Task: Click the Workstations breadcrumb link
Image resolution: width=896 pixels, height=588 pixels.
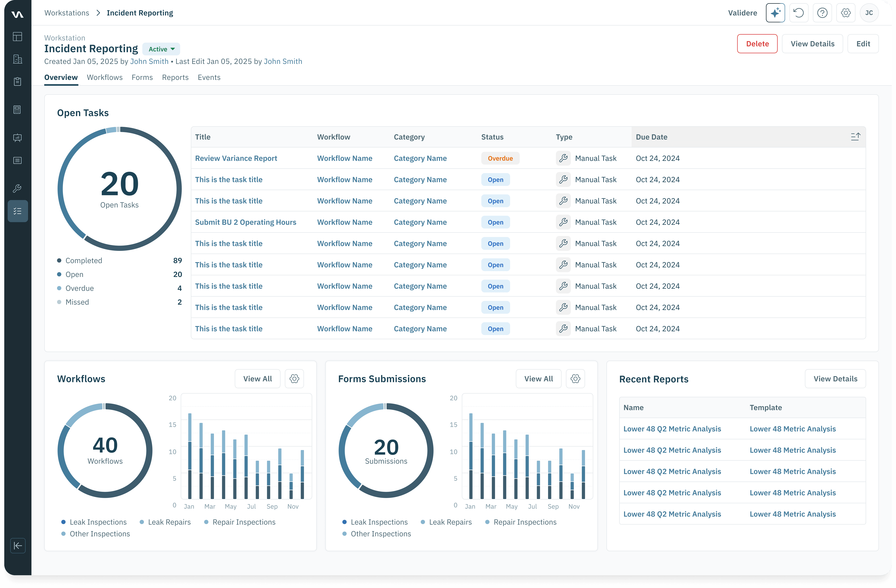Action: (67, 13)
